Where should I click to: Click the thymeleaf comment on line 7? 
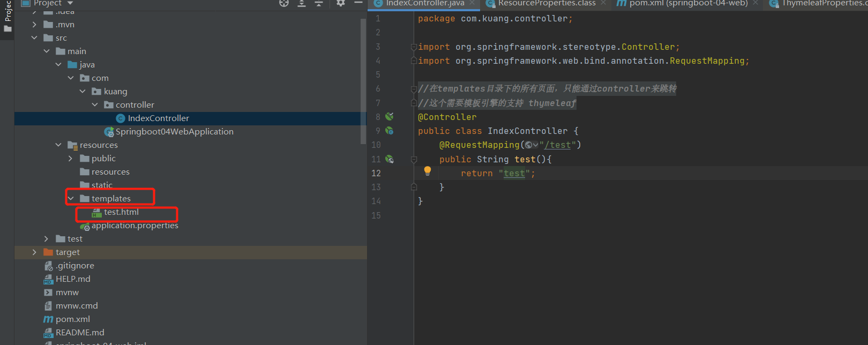[497, 103]
